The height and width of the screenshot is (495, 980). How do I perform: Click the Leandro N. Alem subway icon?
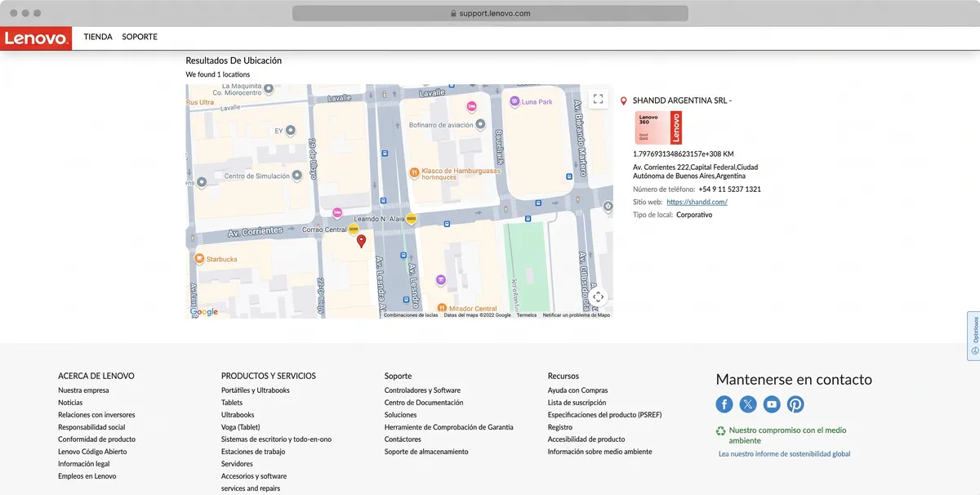coord(411,219)
